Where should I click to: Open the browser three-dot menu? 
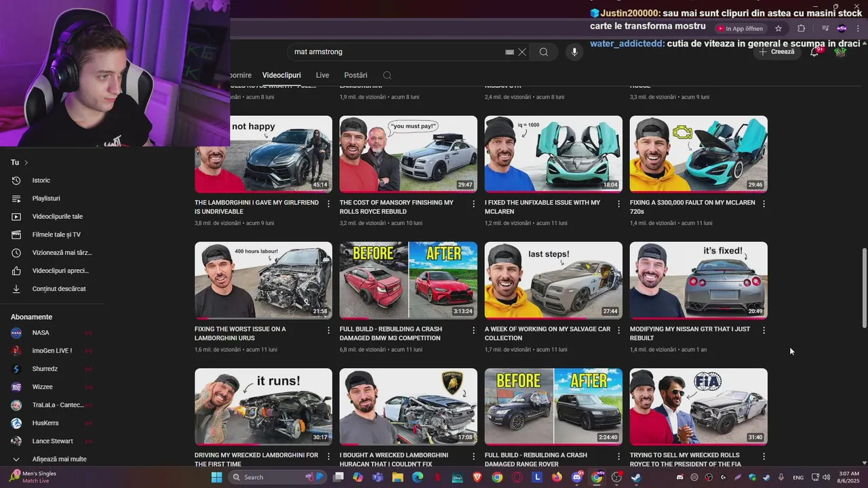[859, 28]
